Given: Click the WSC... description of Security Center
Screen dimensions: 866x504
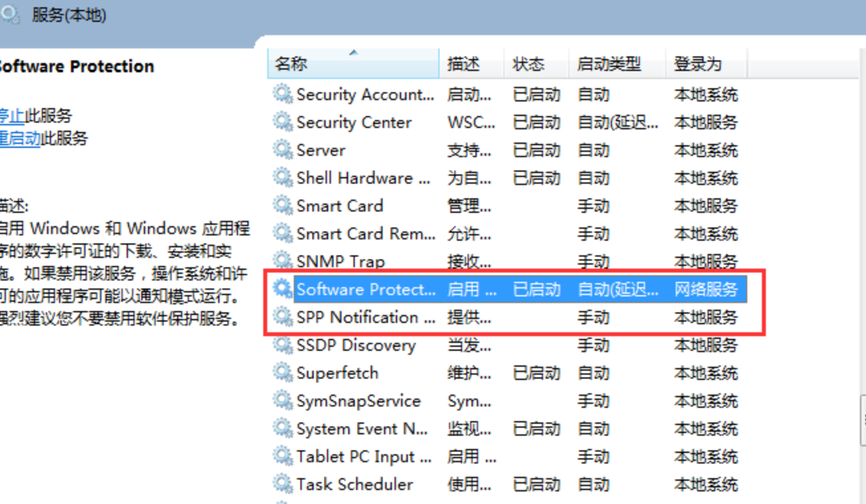Looking at the screenshot, I should [471, 122].
